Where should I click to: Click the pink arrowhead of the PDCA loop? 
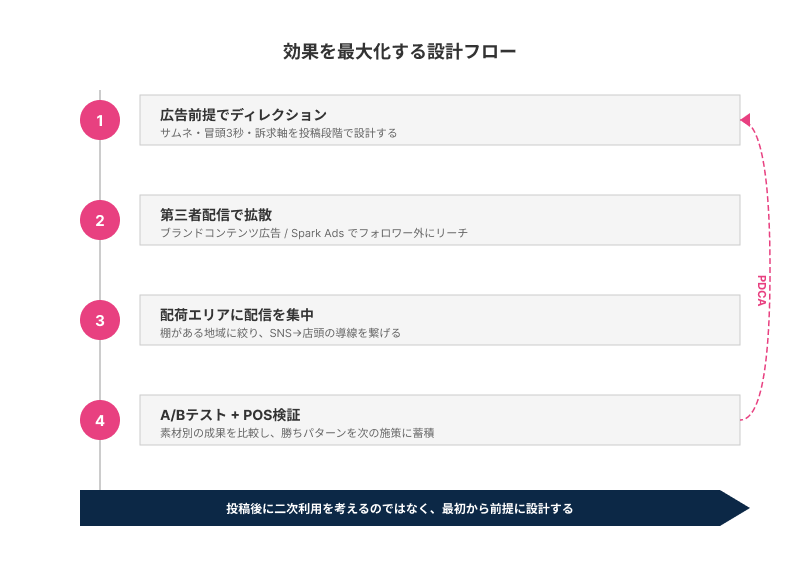click(x=745, y=120)
